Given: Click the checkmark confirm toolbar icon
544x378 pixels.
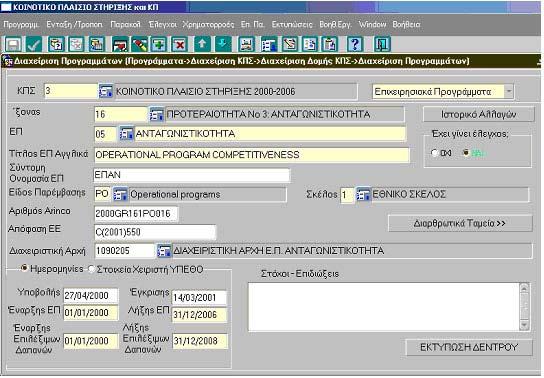Looking at the screenshot, I should 34,44.
